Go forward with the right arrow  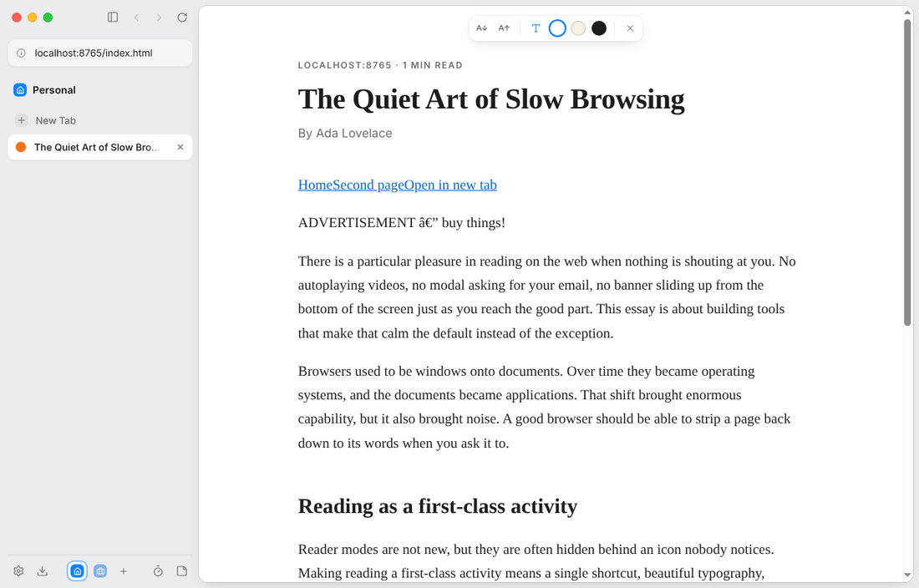(159, 18)
